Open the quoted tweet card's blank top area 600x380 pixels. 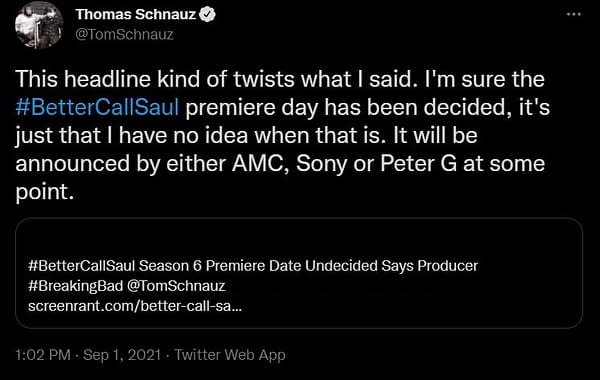pyautogui.click(x=299, y=237)
